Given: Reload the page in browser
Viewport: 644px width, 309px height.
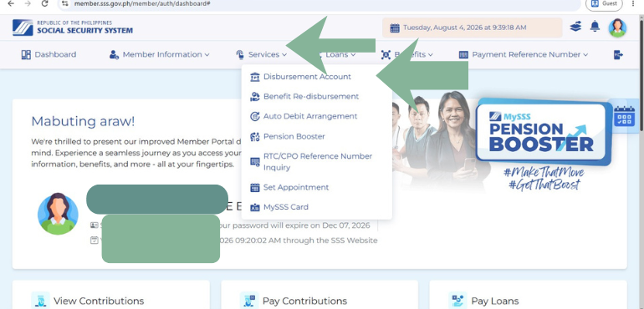Looking at the screenshot, I should (x=45, y=3).
